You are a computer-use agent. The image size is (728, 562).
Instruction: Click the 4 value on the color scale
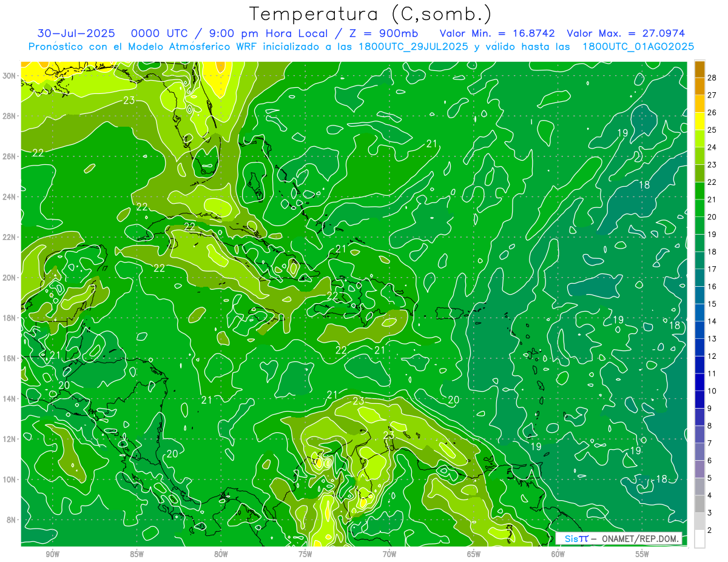710,495
